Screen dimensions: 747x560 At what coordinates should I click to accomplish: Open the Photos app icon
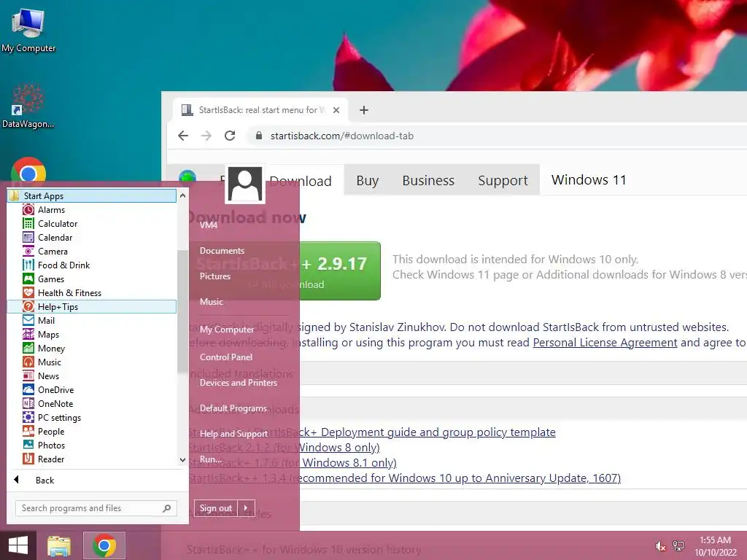28,445
